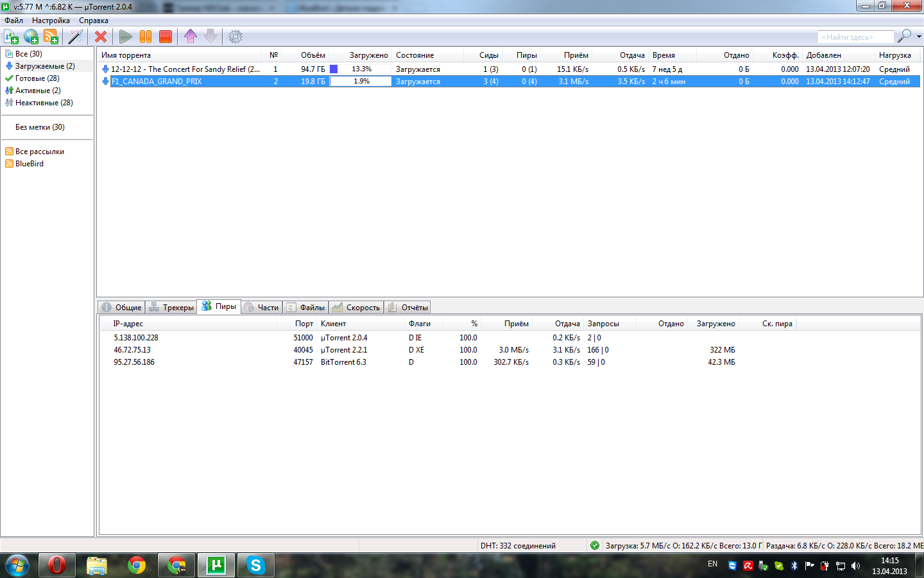Open the Отчёты tab

tap(407, 307)
